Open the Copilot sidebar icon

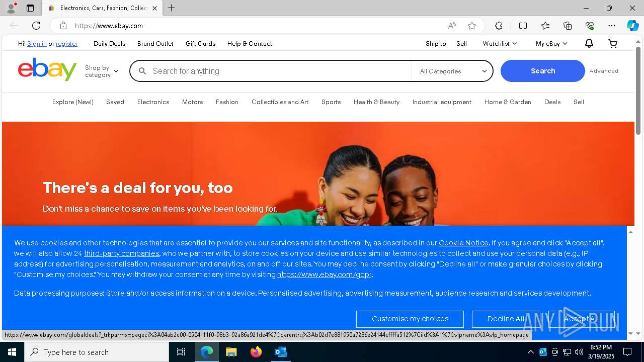(632, 26)
